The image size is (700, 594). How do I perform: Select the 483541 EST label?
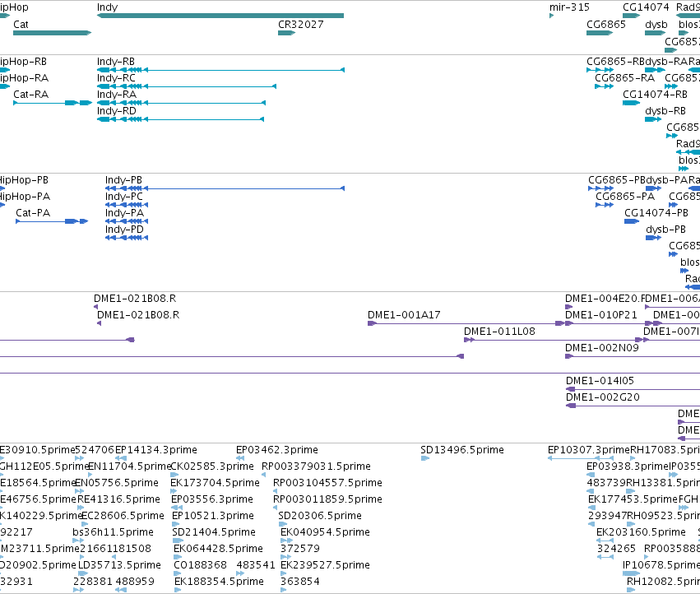point(256,565)
